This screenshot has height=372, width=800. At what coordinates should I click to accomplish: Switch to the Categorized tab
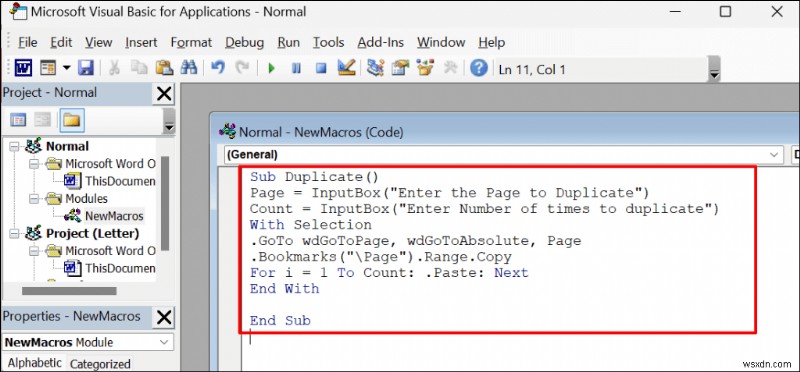click(100, 364)
